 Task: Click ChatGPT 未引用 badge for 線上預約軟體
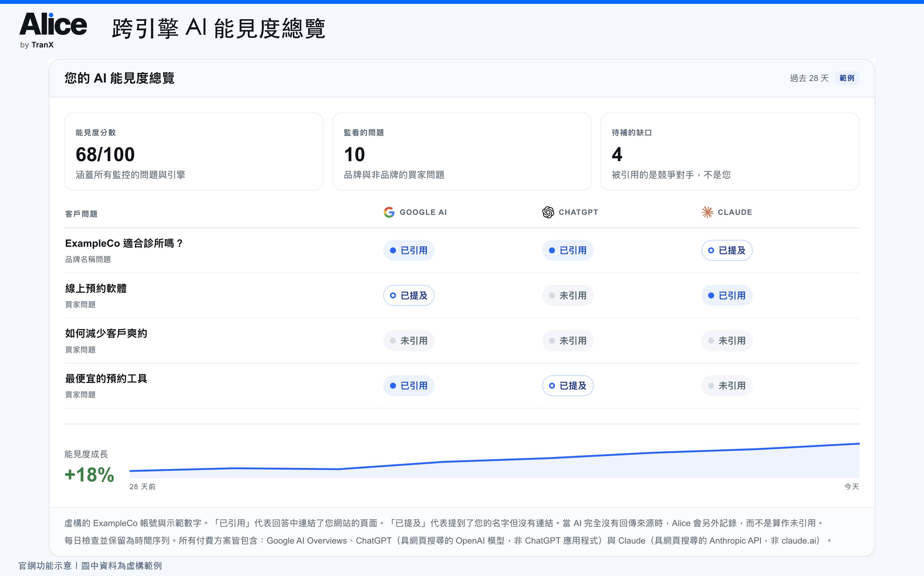(568, 296)
